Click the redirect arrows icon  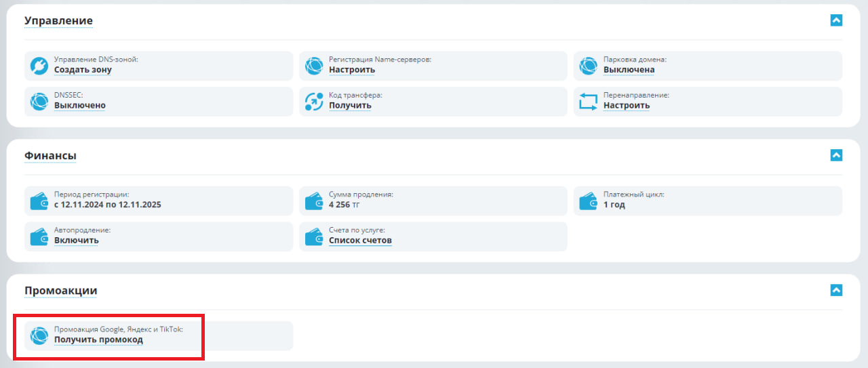pyautogui.click(x=588, y=102)
